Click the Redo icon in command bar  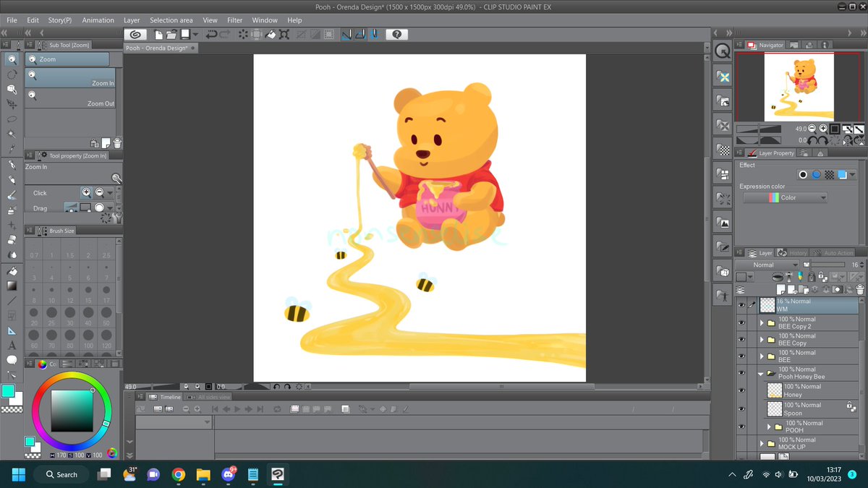[224, 34]
